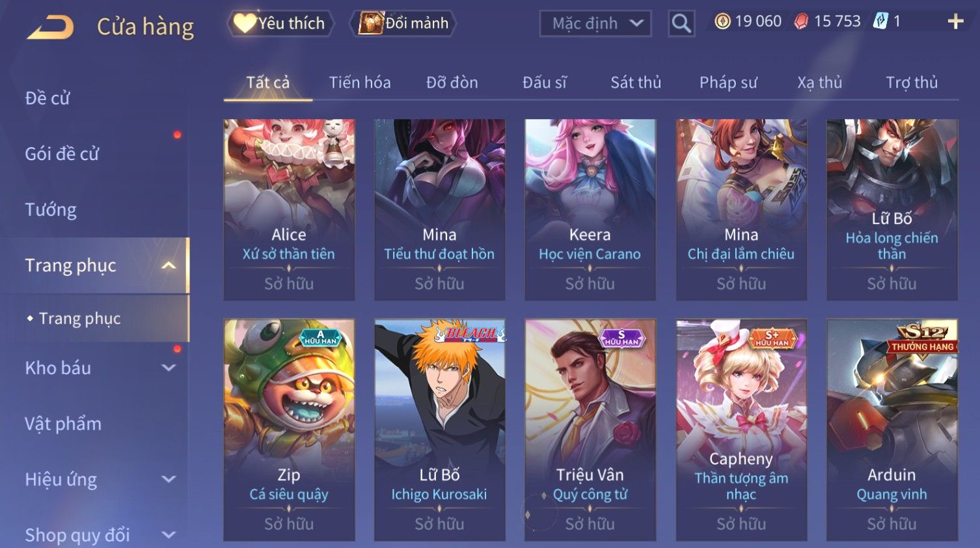Expand the Kho báu sidebar section
Image resolution: width=980 pixels, height=548 pixels.
click(x=169, y=368)
